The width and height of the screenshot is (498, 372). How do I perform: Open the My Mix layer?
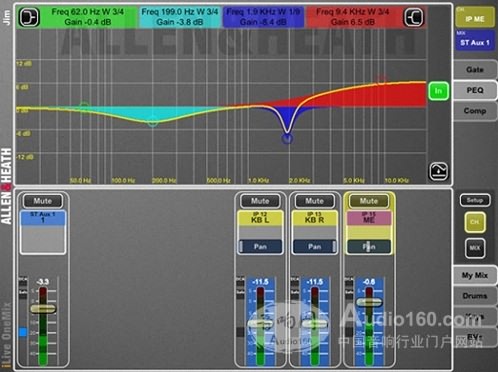pos(475,275)
